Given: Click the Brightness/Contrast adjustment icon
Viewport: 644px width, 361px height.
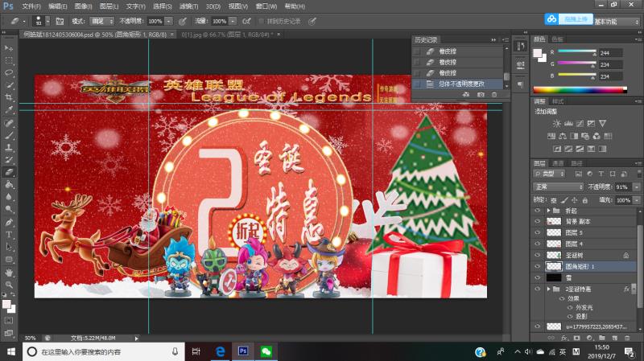Looking at the screenshot, I should pyautogui.click(x=556, y=124).
